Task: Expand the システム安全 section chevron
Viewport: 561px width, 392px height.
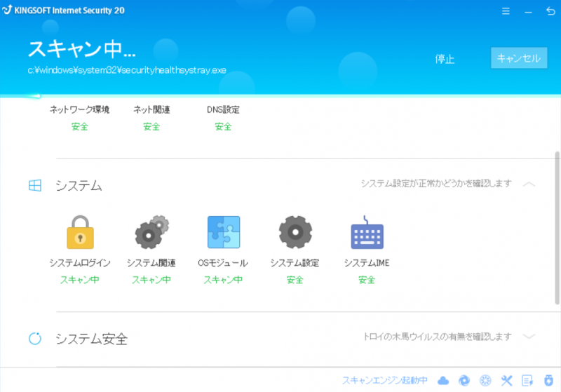Action: coord(529,337)
